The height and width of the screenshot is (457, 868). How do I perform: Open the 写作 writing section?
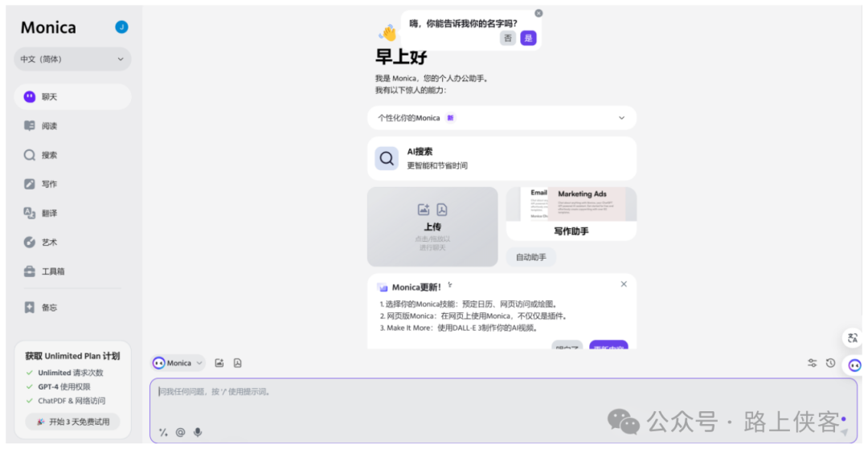[72, 184]
